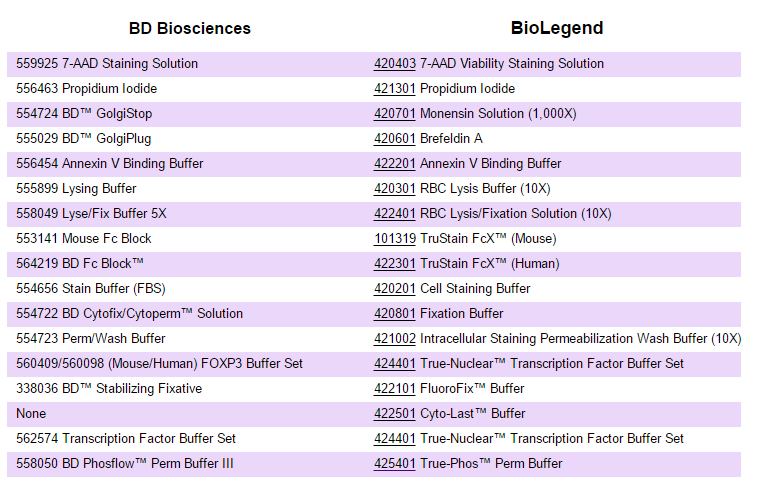Open 421002 Permeabilization Wash Buffer link
This screenshot has width=762, height=482.
[x=395, y=339]
